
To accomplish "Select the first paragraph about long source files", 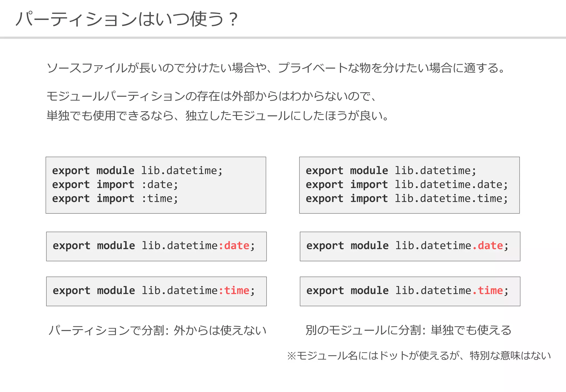I will 276,68.
